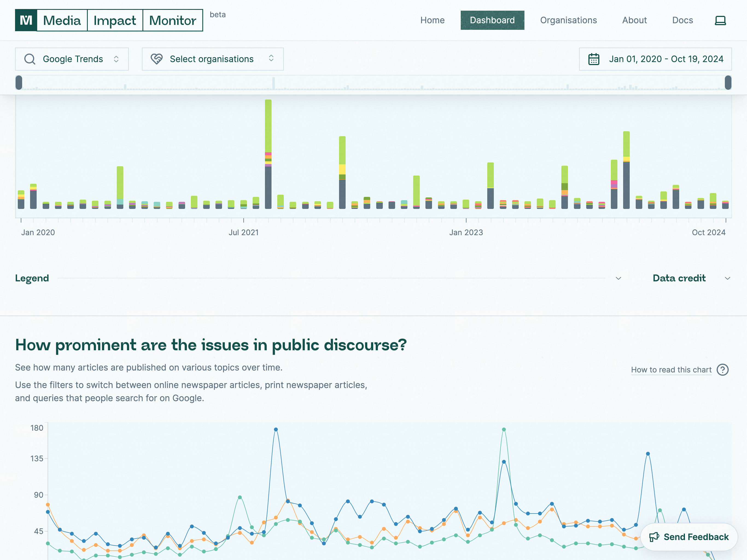The width and height of the screenshot is (747, 560).
Task: Expand the Data credit section
Action: tap(691, 278)
